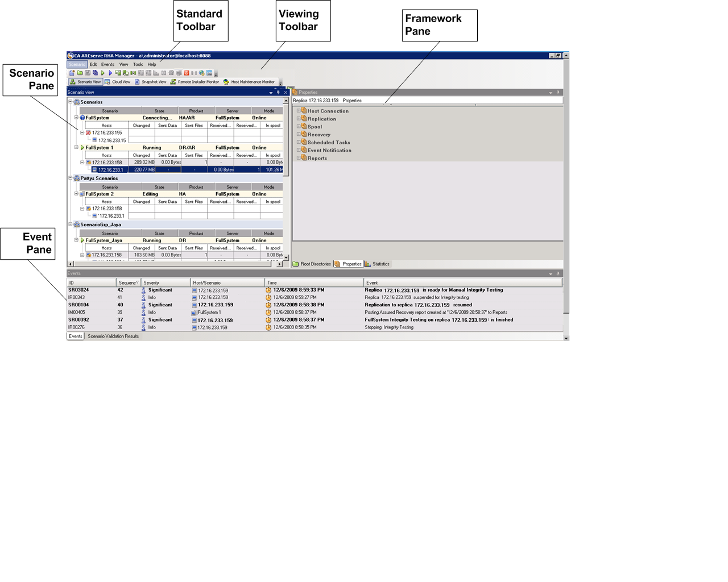Viewport: 728px width, 582px height.
Task: Collapse the Scenarios group
Action: click(x=71, y=102)
